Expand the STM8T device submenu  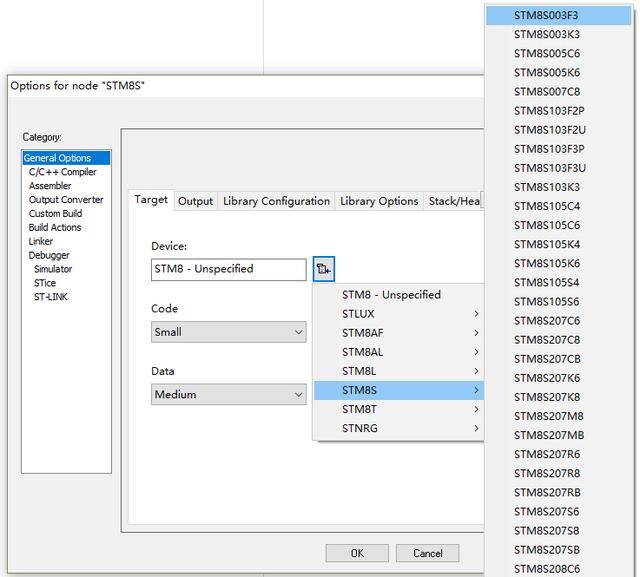pyautogui.click(x=399, y=409)
